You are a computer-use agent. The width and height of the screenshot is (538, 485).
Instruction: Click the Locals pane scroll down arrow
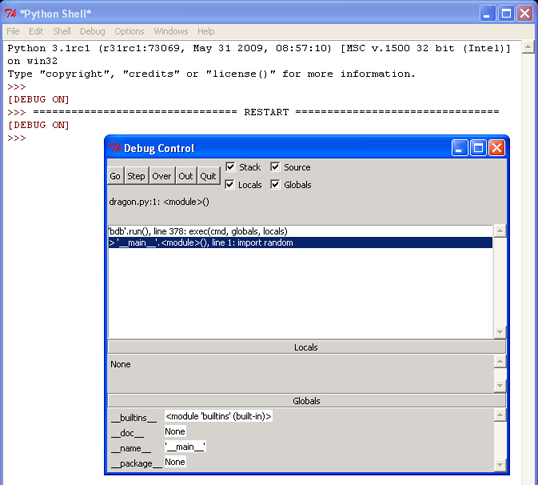(500, 386)
